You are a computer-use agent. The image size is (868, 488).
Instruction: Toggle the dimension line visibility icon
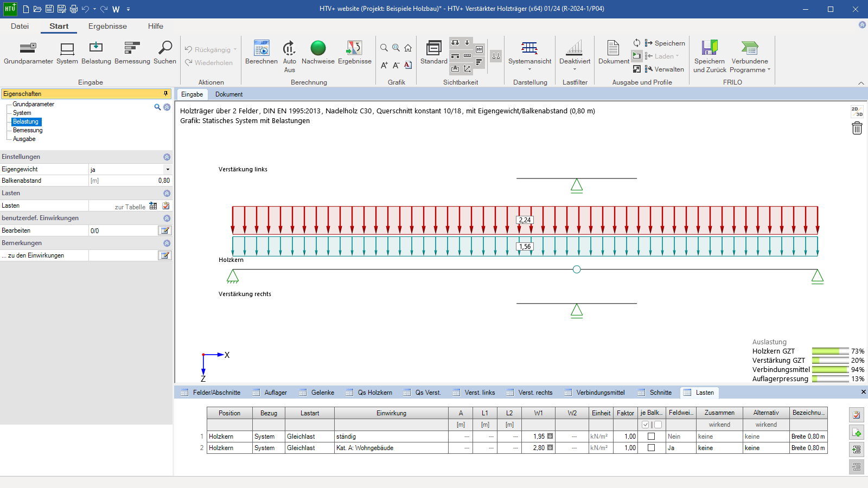[x=467, y=56]
